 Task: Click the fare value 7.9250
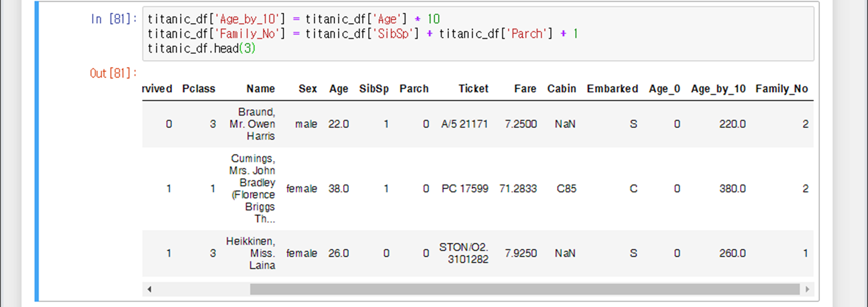[x=521, y=253]
